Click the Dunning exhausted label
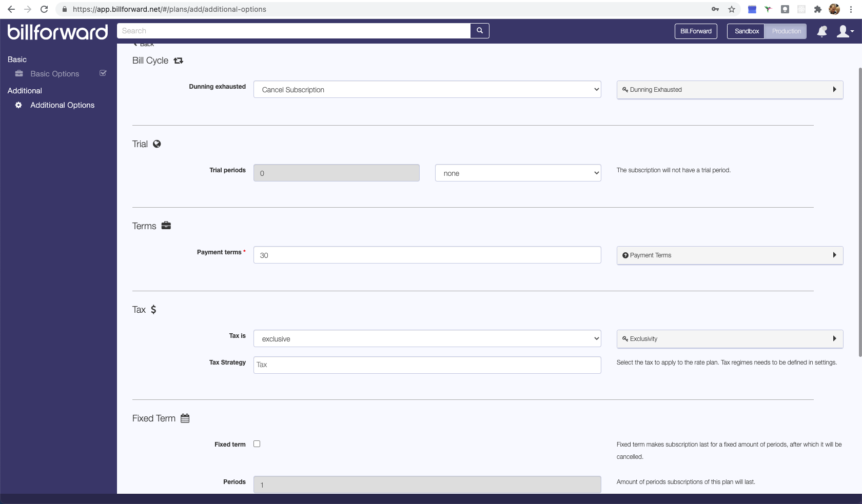The height and width of the screenshot is (504, 862). (x=217, y=87)
